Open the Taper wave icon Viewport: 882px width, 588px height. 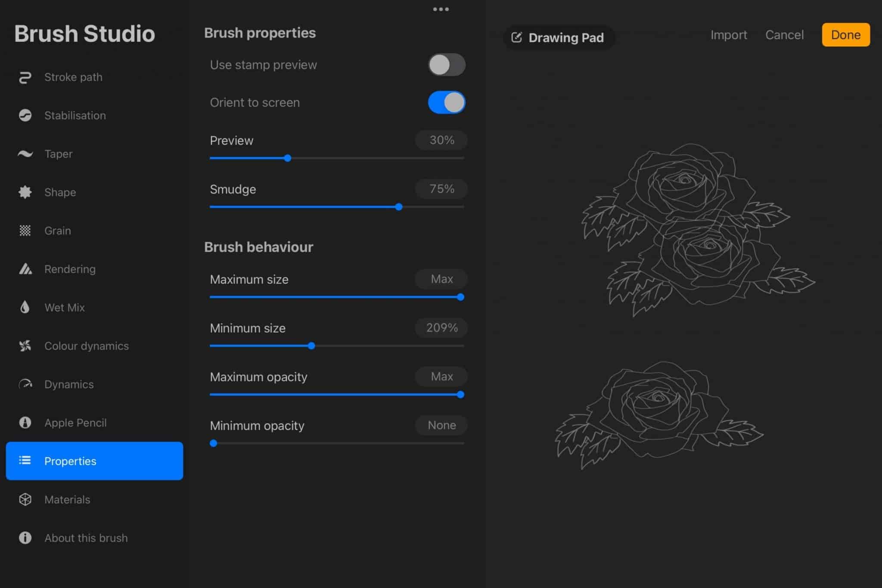click(25, 154)
